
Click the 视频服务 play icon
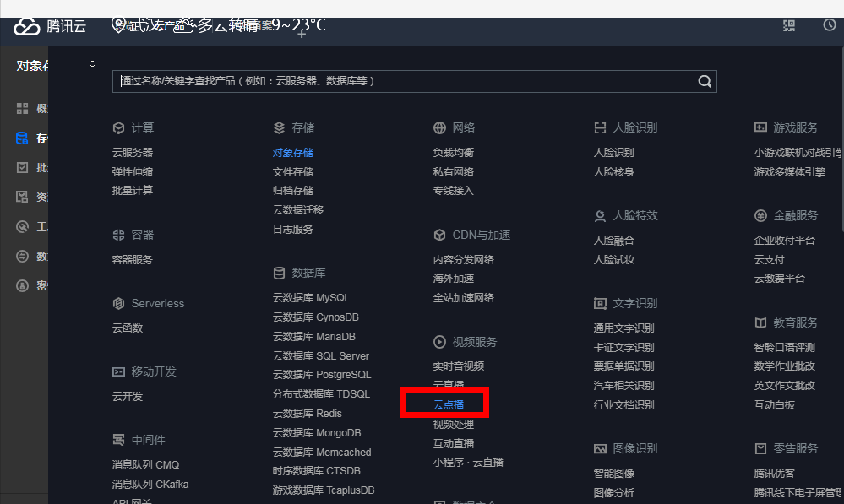(x=439, y=342)
